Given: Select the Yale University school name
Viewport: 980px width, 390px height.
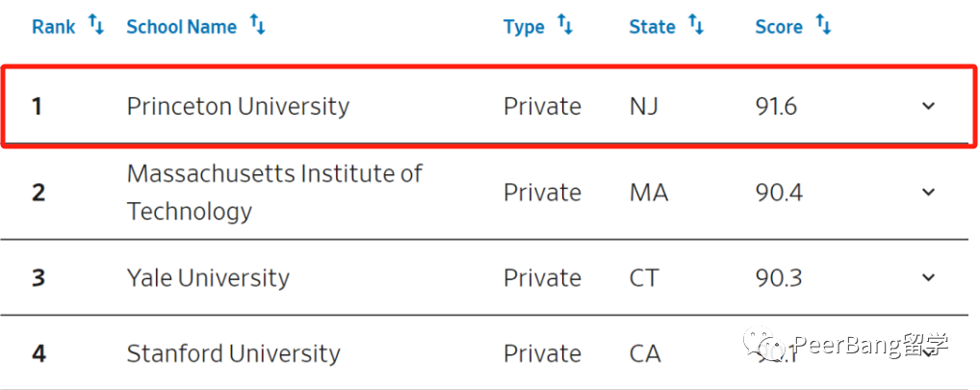Looking at the screenshot, I should coord(208,277).
